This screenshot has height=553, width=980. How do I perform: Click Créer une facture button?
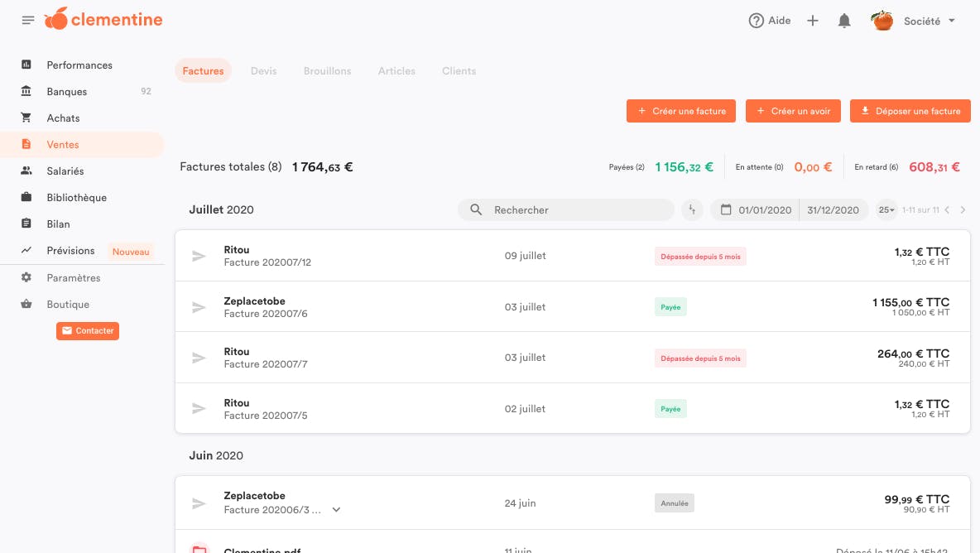click(680, 111)
